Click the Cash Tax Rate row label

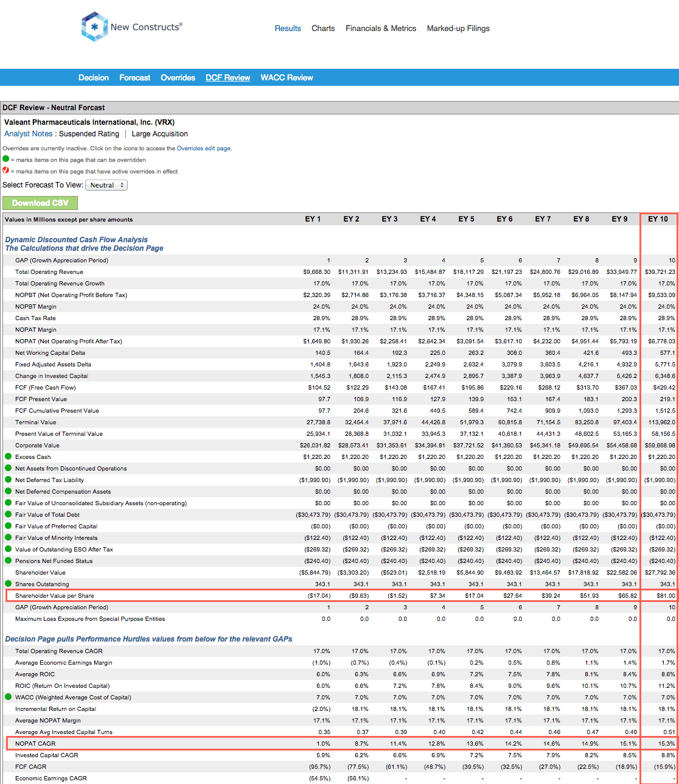point(35,318)
